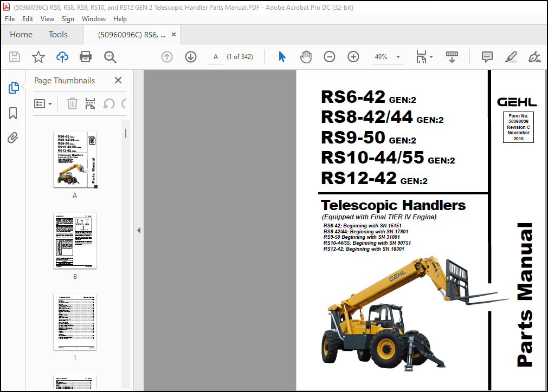
Task: Click the cloud upload icon
Action: pyautogui.click(x=62, y=57)
